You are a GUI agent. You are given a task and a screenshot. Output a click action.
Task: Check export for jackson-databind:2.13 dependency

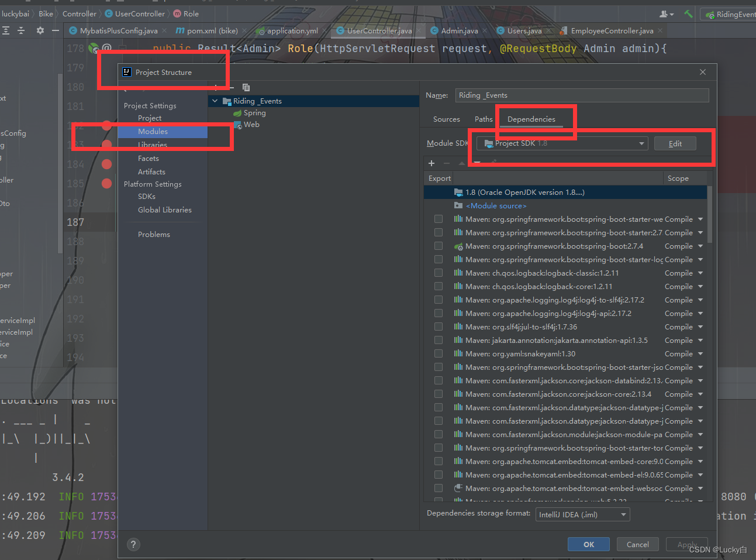[x=439, y=381]
